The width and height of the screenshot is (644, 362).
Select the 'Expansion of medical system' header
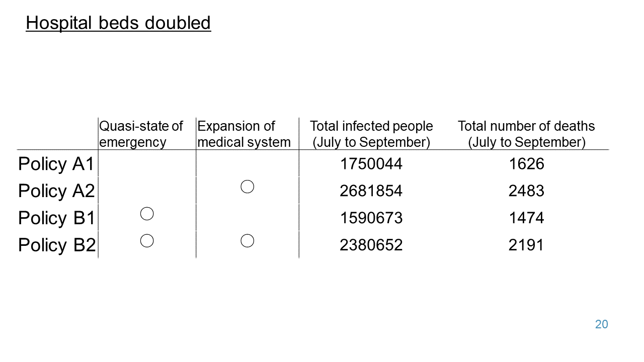(244, 134)
